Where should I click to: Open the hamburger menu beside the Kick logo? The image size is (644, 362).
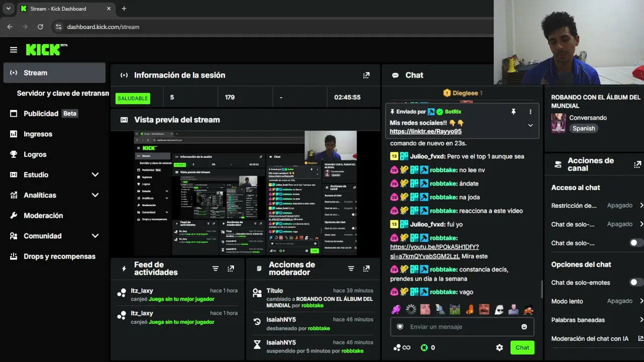(x=14, y=50)
